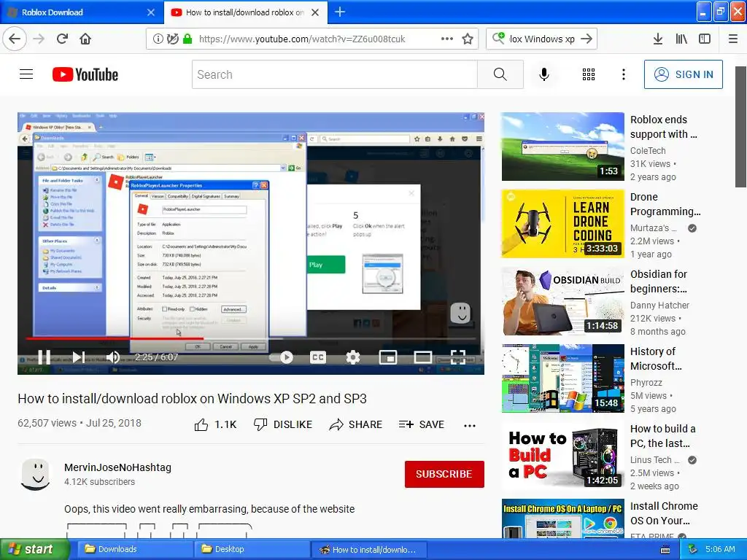This screenshot has width=747, height=560.
Task: Reload the page with the refresh icon
Action: click(62, 39)
